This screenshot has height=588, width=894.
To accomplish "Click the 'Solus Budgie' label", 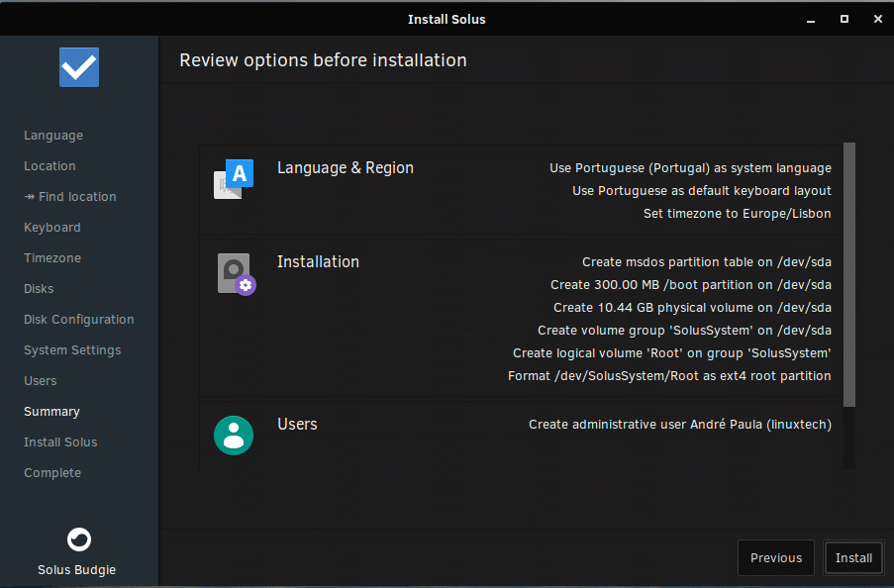I will pyautogui.click(x=77, y=570).
